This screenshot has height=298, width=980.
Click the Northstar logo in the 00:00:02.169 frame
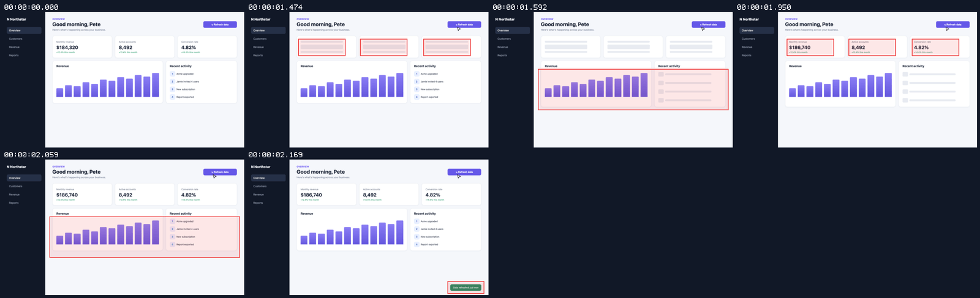pyautogui.click(x=261, y=167)
